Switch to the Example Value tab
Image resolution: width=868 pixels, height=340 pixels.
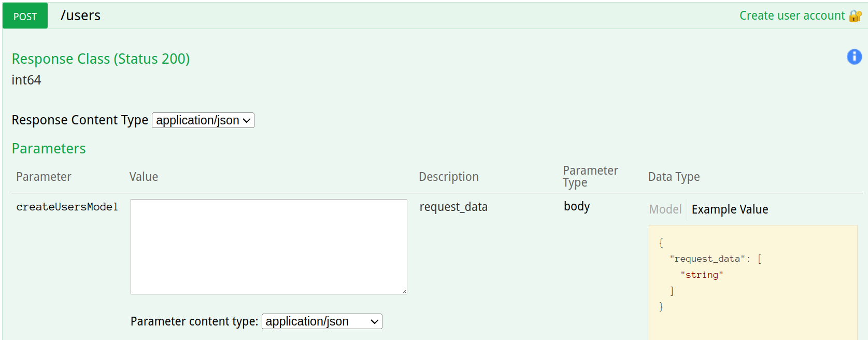tap(730, 209)
